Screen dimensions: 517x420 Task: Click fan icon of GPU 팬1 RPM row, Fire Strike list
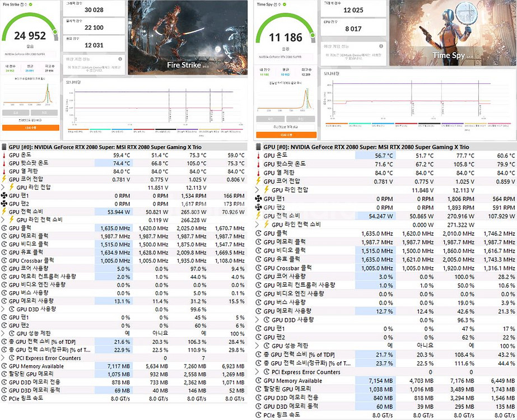4,195
